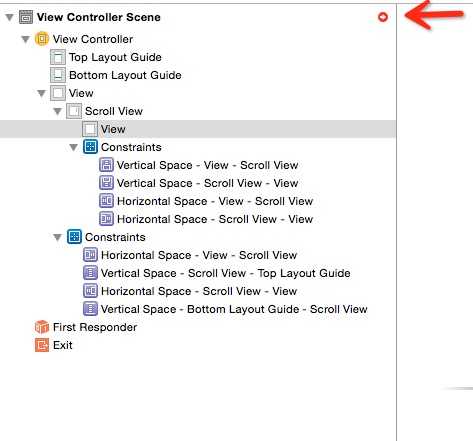Click the Scroll View icon
Viewport: 473px width, 441px height.
click(x=74, y=111)
